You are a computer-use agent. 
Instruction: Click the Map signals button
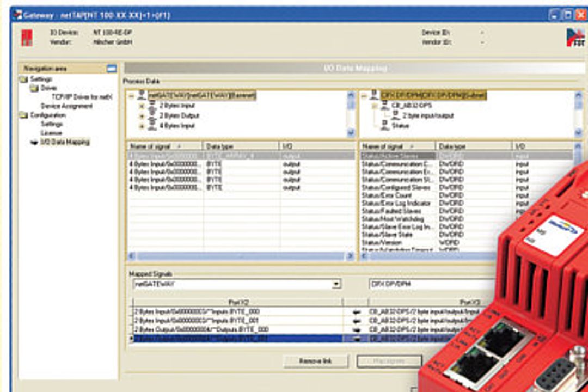coord(389,362)
